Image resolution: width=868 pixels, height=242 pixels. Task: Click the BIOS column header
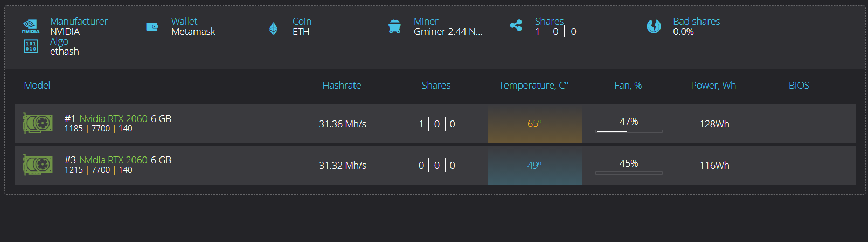pos(799,86)
